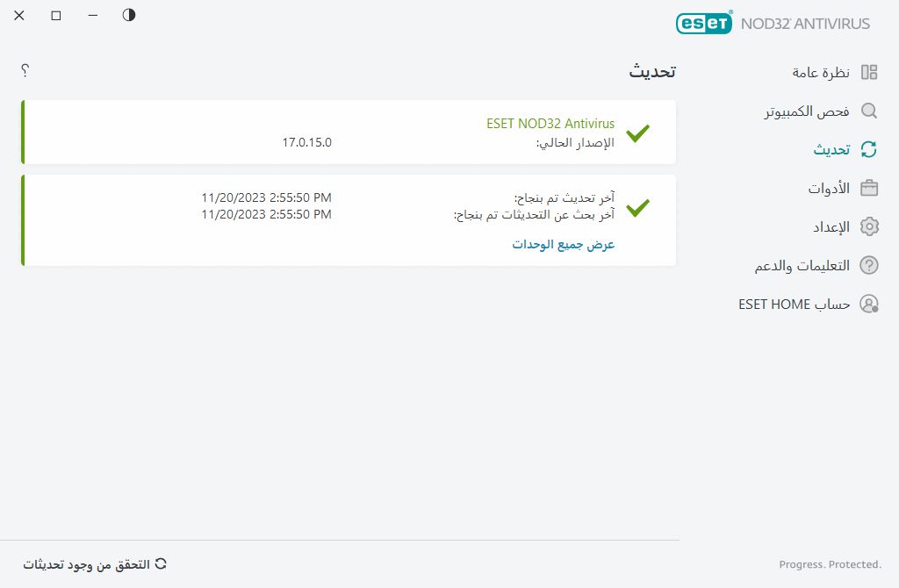This screenshot has width=899, height=588.
Task: Click the Update refresh arrows icon
Action: (869, 149)
